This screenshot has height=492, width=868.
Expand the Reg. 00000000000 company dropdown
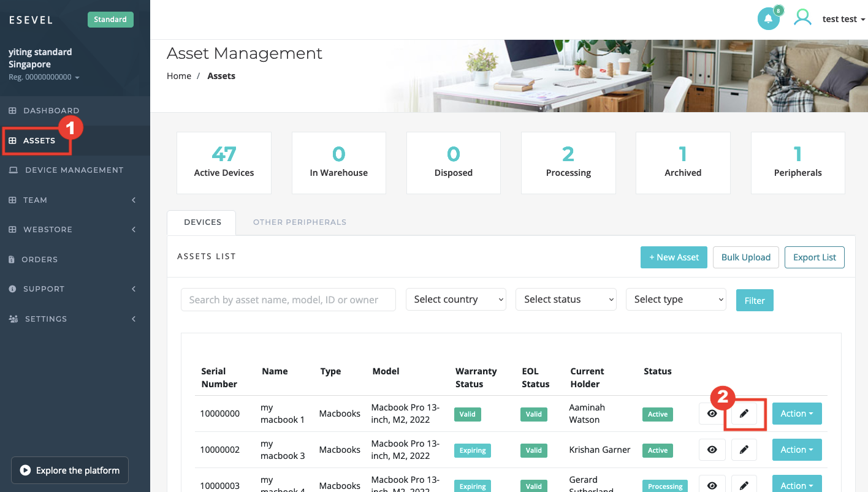(44, 77)
